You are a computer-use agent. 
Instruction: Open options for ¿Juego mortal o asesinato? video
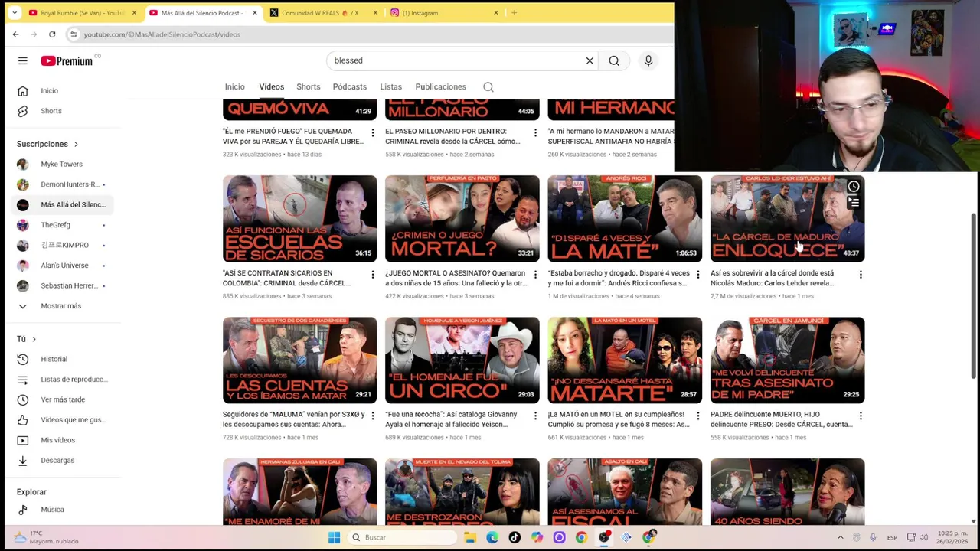(535, 274)
